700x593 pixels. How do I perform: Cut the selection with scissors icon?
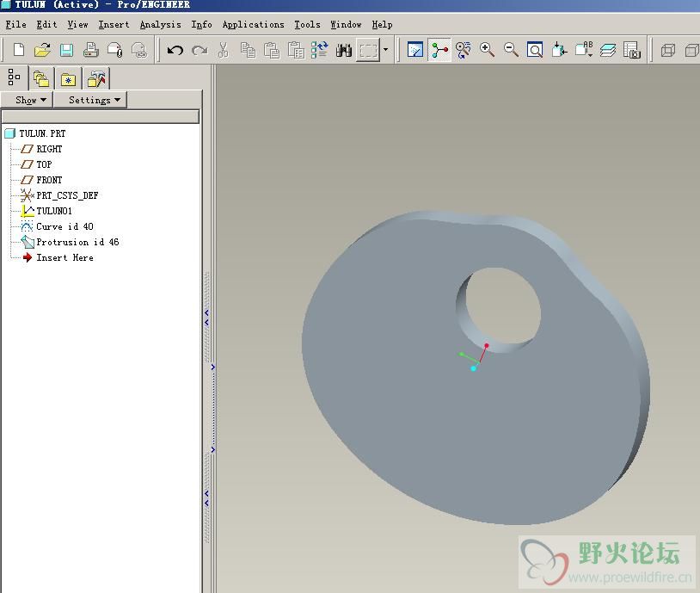[x=224, y=50]
